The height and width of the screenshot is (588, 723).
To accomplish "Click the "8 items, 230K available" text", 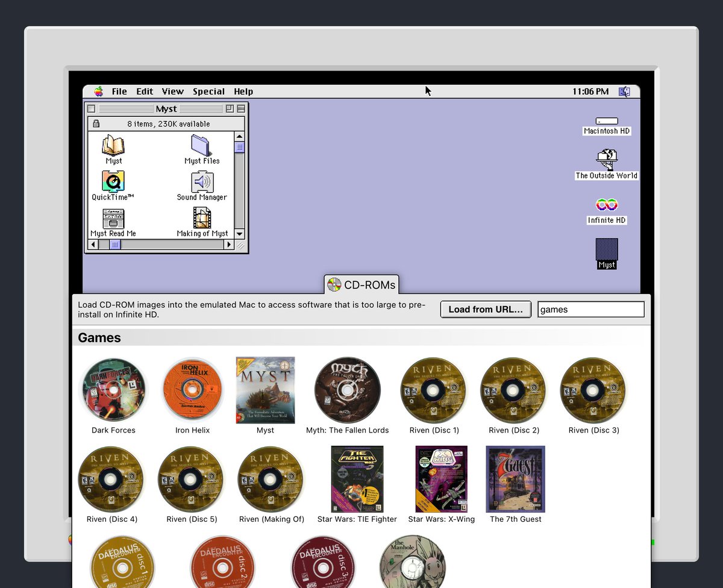I will point(169,124).
